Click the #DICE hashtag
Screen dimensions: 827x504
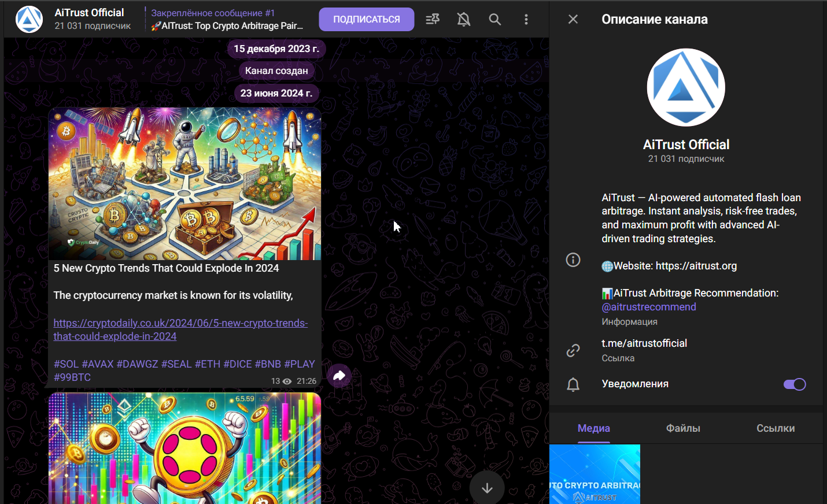tap(238, 364)
